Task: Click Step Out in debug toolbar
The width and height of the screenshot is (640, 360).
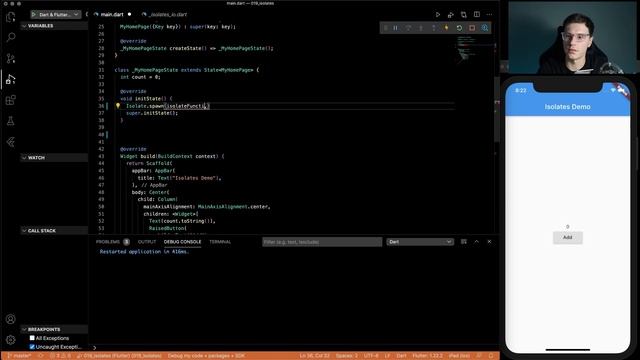Action: 433,28
